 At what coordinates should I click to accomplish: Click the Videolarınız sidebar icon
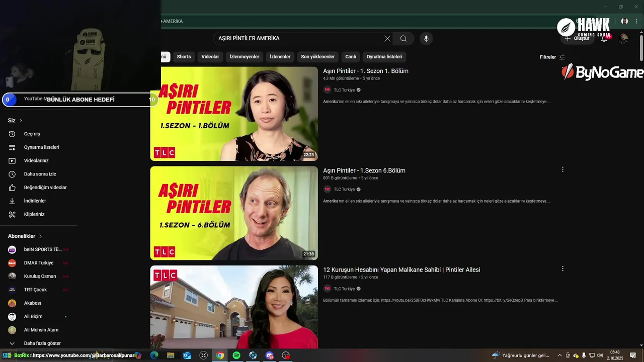coord(12,161)
